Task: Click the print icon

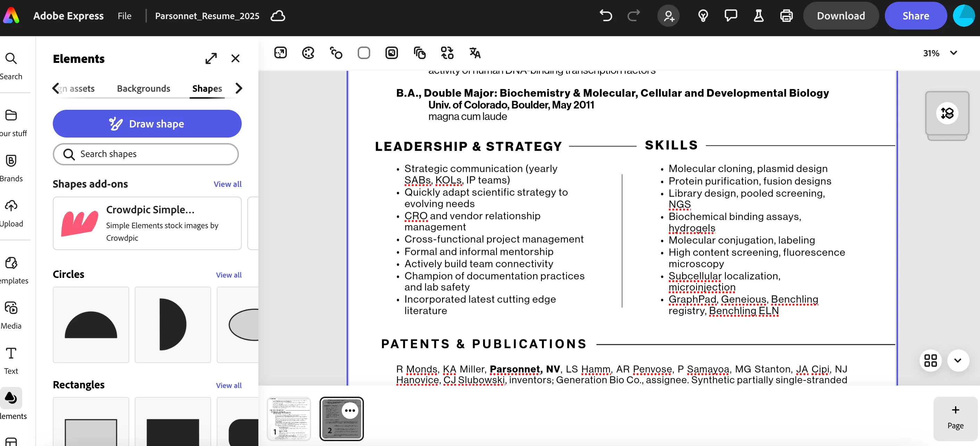Action: [786, 16]
